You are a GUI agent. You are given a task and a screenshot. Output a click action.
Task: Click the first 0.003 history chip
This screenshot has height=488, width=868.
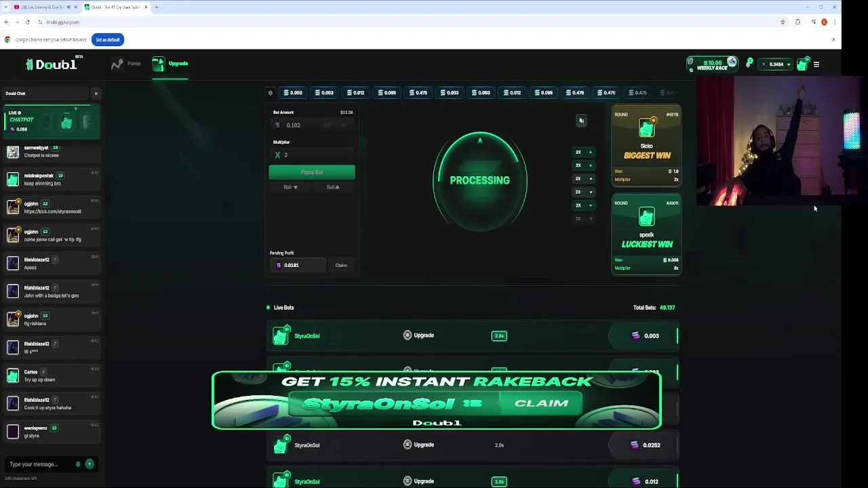(x=292, y=93)
